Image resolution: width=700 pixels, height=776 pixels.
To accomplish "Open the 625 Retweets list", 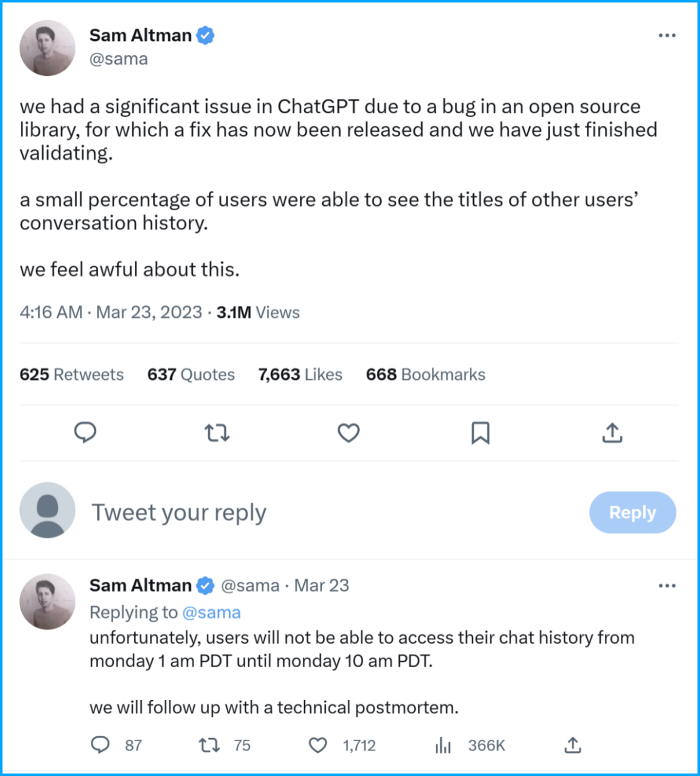I will [71, 374].
